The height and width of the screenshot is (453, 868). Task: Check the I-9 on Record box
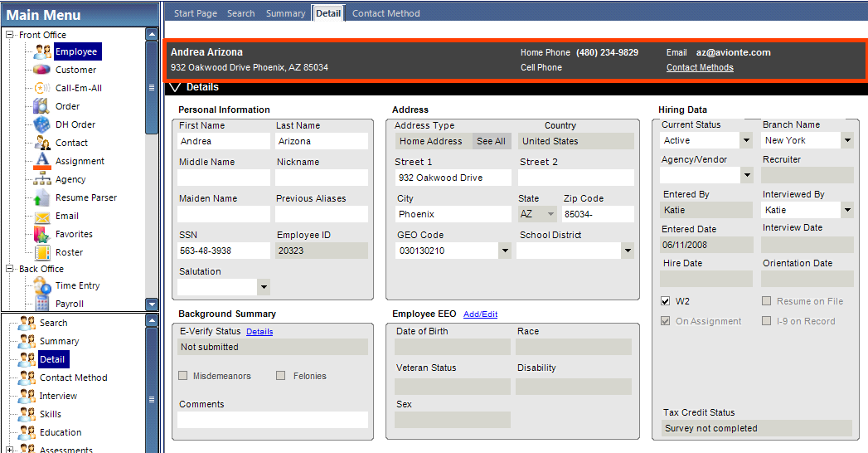766,321
